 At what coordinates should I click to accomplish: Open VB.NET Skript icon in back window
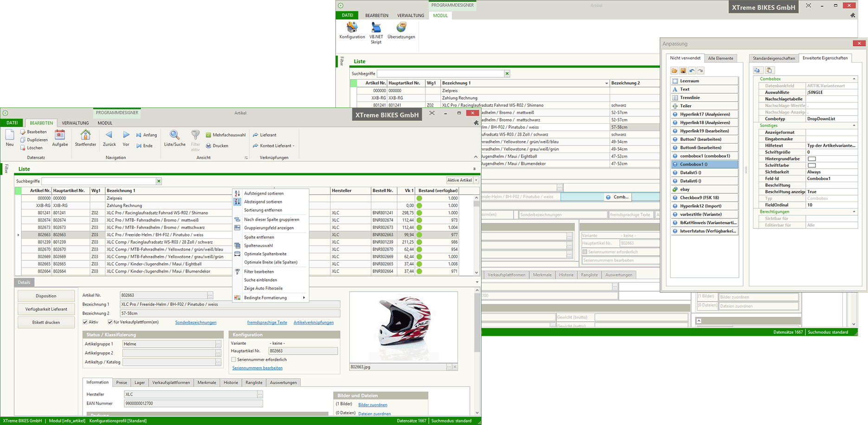pyautogui.click(x=376, y=27)
